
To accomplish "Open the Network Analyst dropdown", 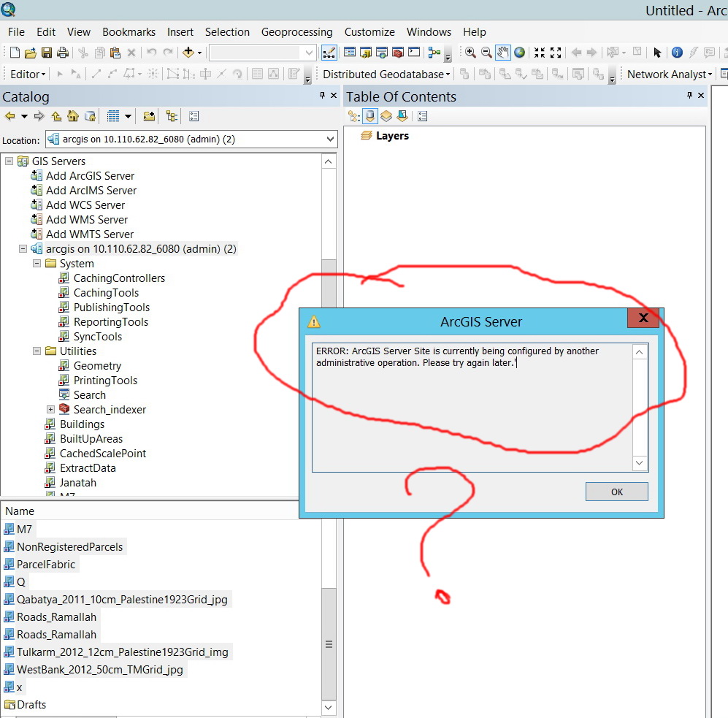I will (x=669, y=75).
